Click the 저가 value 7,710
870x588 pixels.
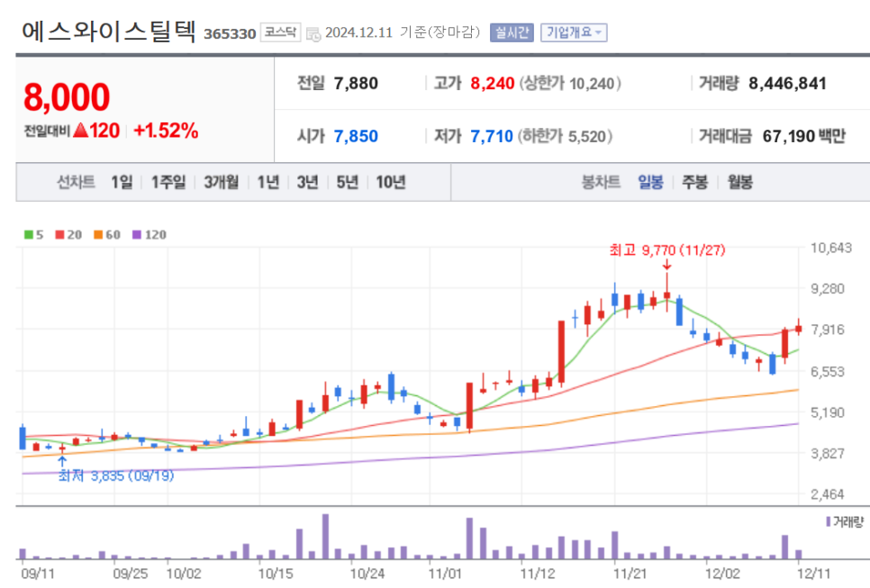coord(492,136)
